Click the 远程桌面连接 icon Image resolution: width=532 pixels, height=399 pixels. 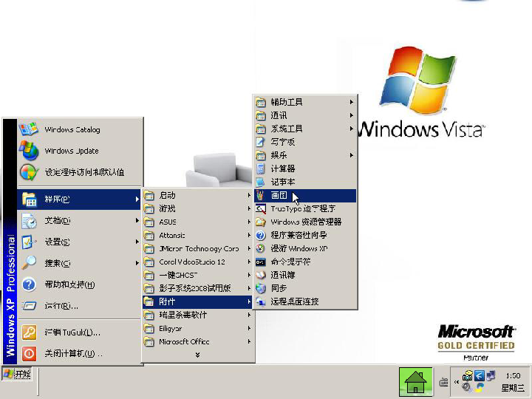coord(261,301)
